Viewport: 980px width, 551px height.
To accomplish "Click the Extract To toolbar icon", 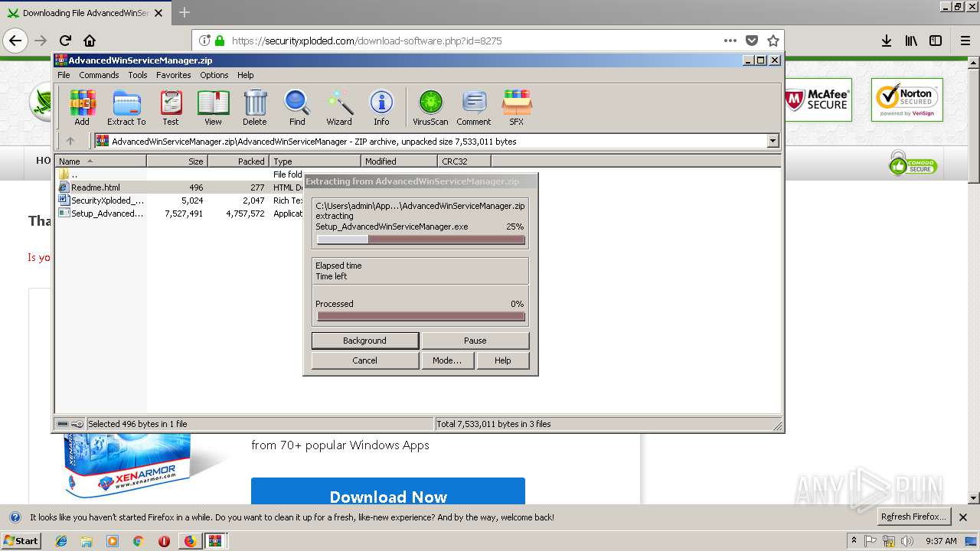I will coord(126,108).
